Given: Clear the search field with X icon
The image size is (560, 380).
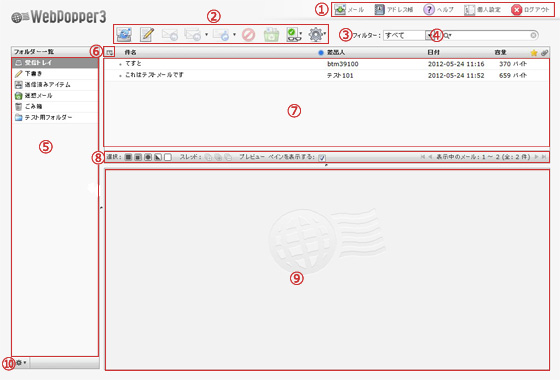Looking at the screenshot, I should 533,35.
